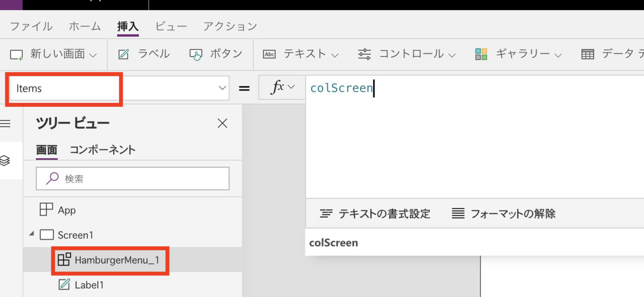The height and width of the screenshot is (297, 644).
Task: Click the label pencil icon
Action: 123,54
